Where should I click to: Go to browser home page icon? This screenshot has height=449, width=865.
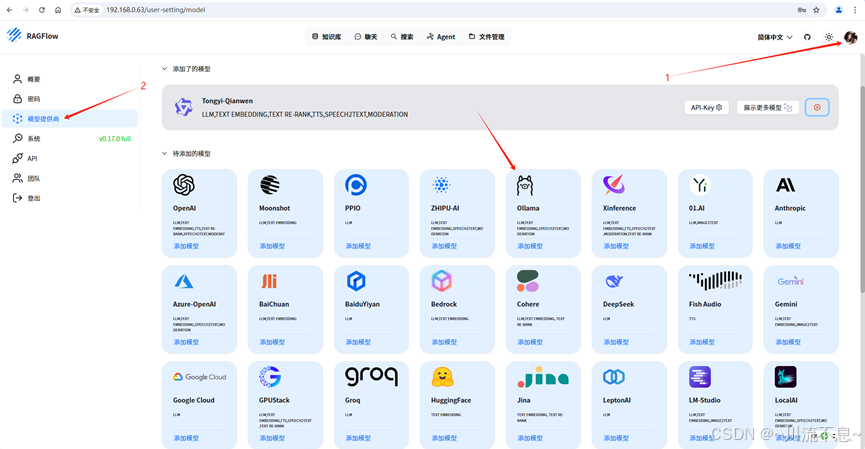point(58,10)
